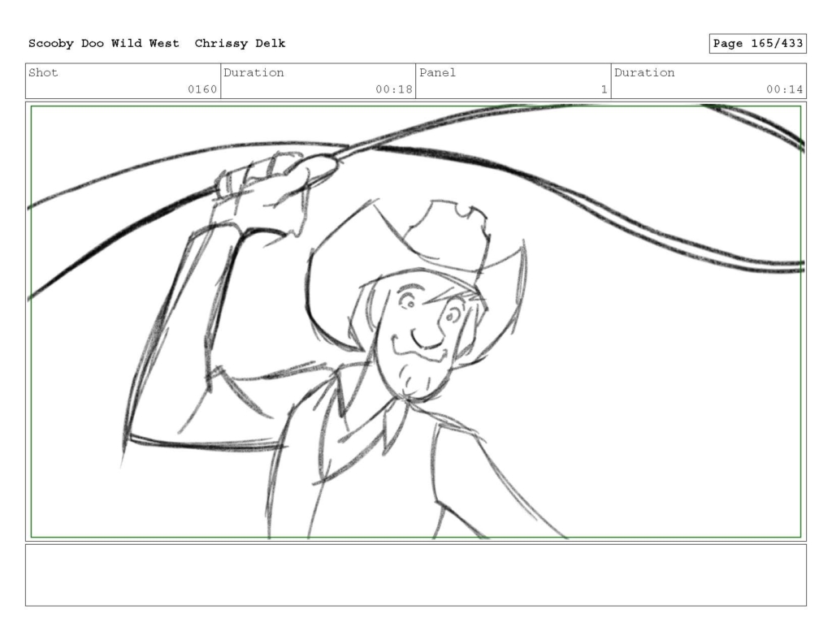Click the 'Page 165/433' page indicator box
Image resolution: width=832 pixels, height=644 pixels.
(x=758, y=44)
